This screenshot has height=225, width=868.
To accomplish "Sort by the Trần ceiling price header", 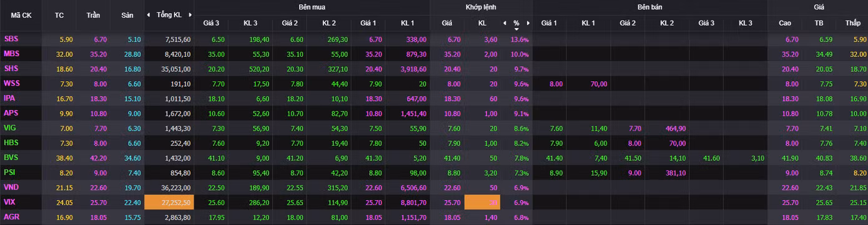I will tap(93, 15).
